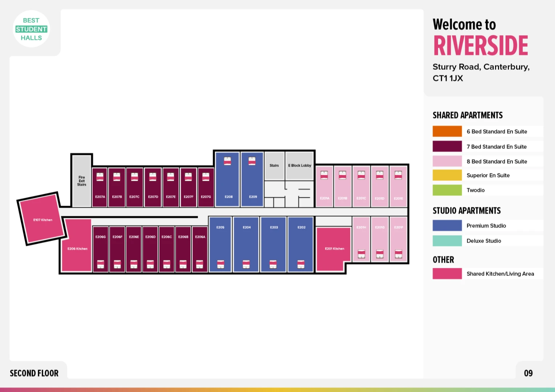Select the 'E Block Lobby' label
The height and width of the screenshot is (392, 555).
click(x=300, y=166)
